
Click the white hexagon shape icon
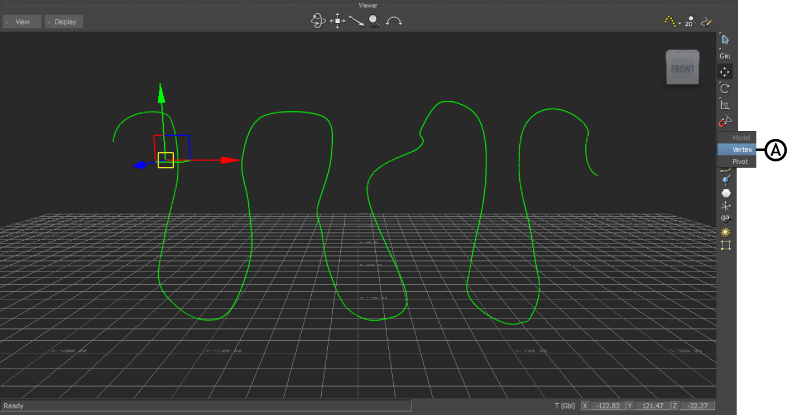[726, 193]
